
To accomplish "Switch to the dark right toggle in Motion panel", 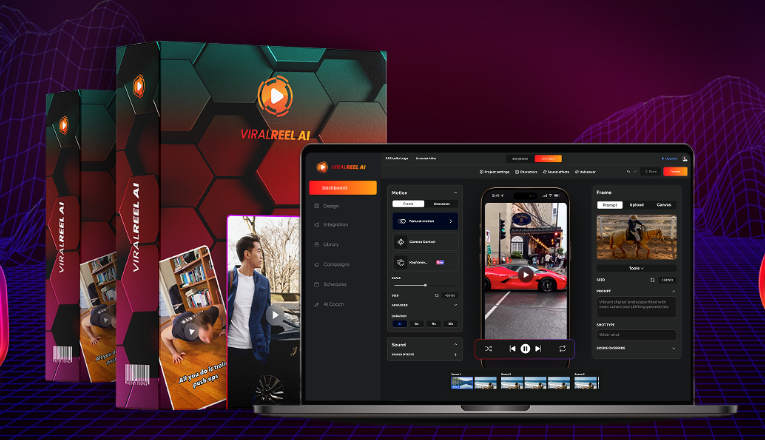I will (x=442, y=204).
